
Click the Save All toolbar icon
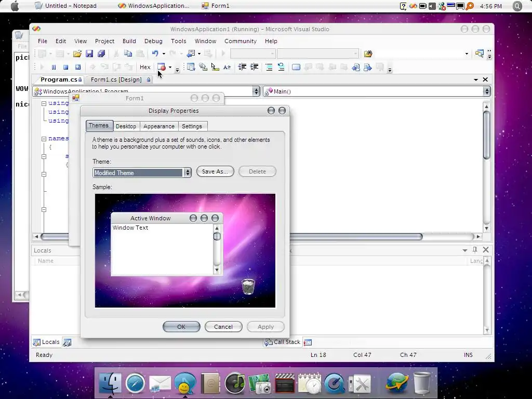[101, 54]
